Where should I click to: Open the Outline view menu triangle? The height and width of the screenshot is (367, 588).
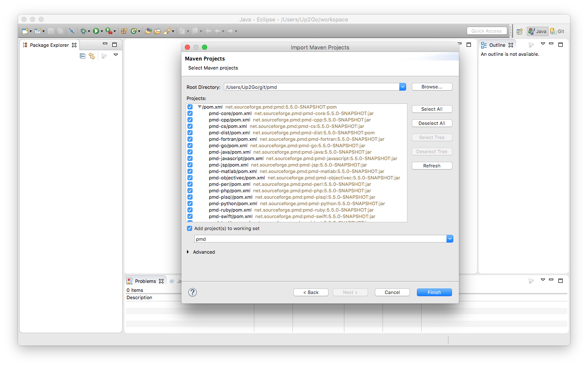point(543,44)
